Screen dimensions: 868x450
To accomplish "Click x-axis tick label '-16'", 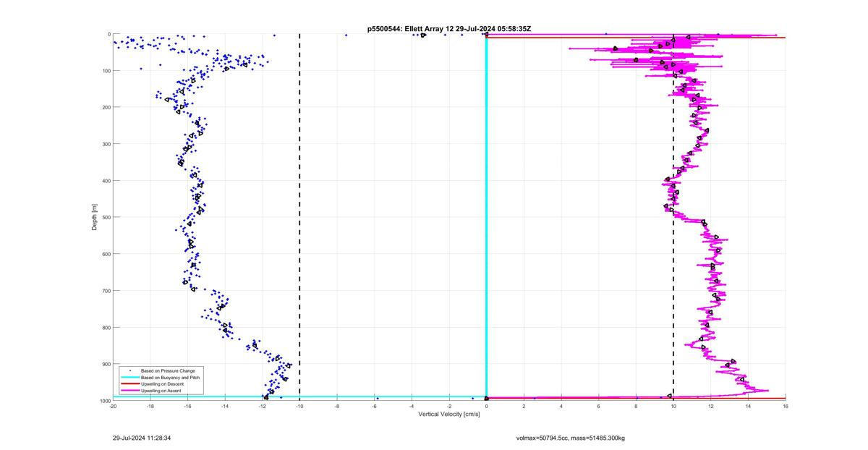I will [187, 406].
